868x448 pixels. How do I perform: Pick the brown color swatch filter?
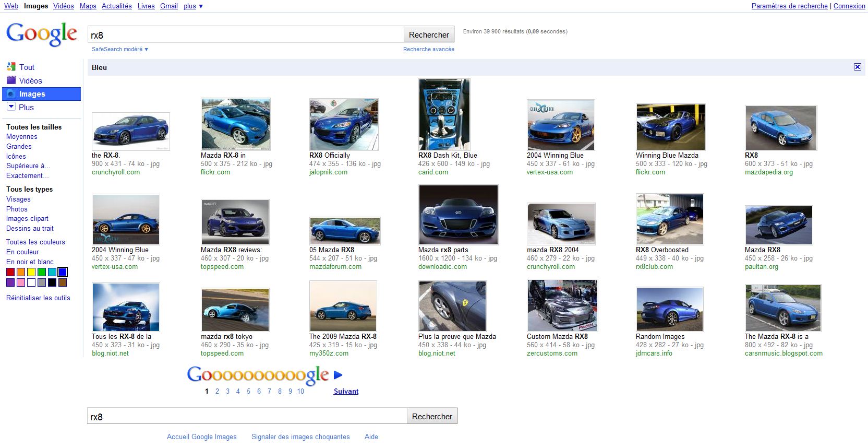coord(63,282)
